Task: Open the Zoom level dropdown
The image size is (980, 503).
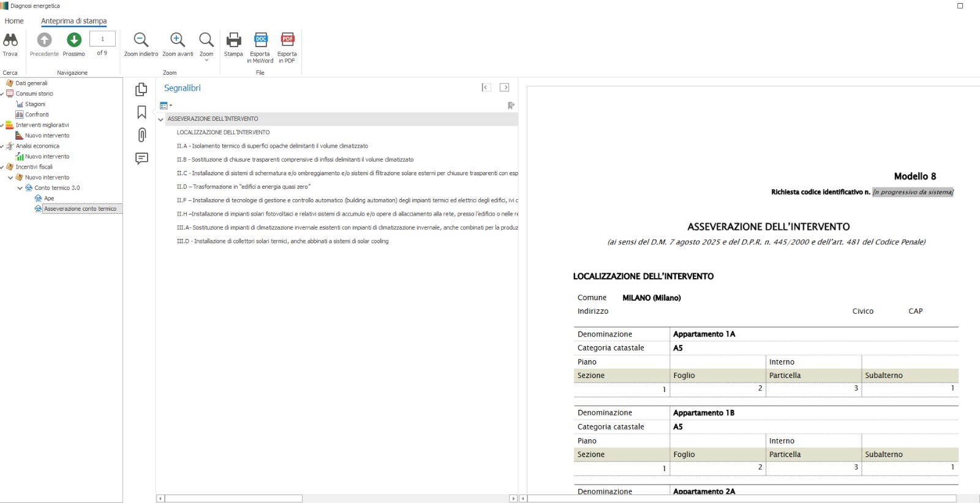Action: click(x=206, y=47)
